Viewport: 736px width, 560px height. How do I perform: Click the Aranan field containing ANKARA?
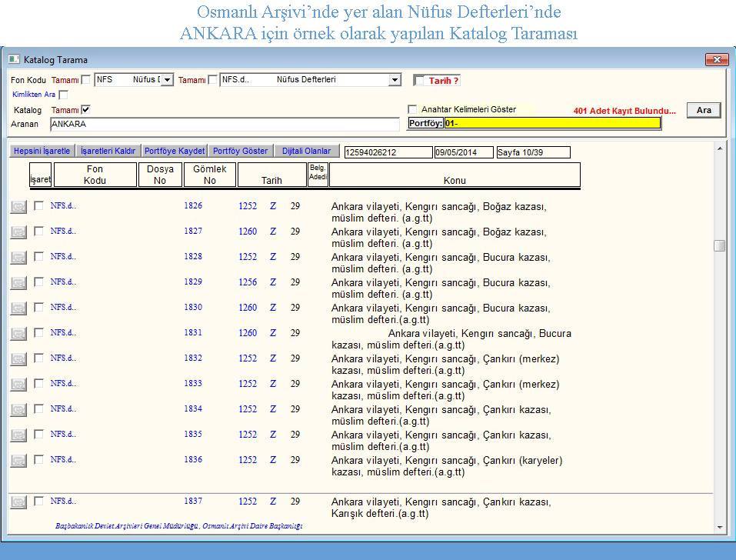coord(225,124)
